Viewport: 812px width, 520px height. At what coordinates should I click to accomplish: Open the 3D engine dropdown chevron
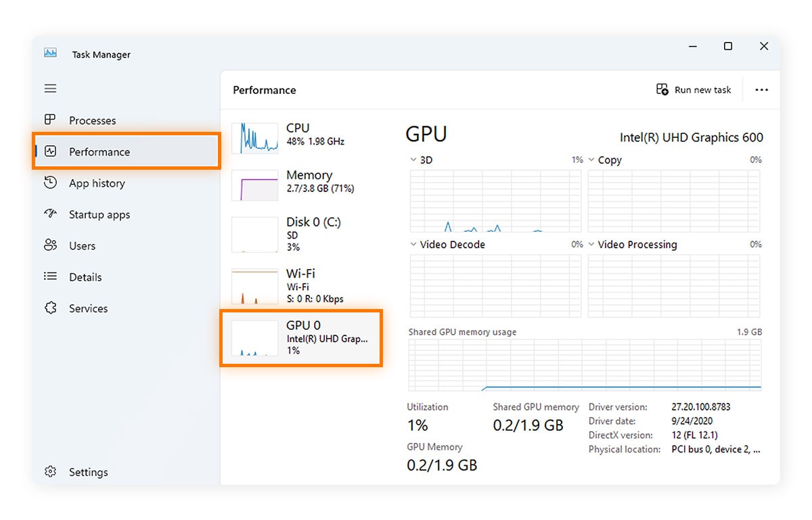[413, 160]
